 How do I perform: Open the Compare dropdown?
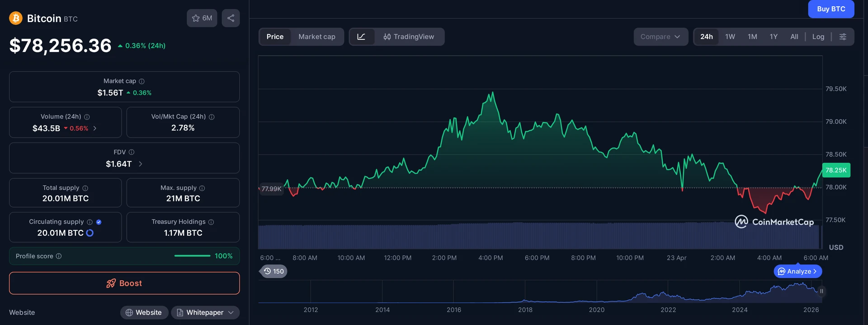(x=660, y=37)
